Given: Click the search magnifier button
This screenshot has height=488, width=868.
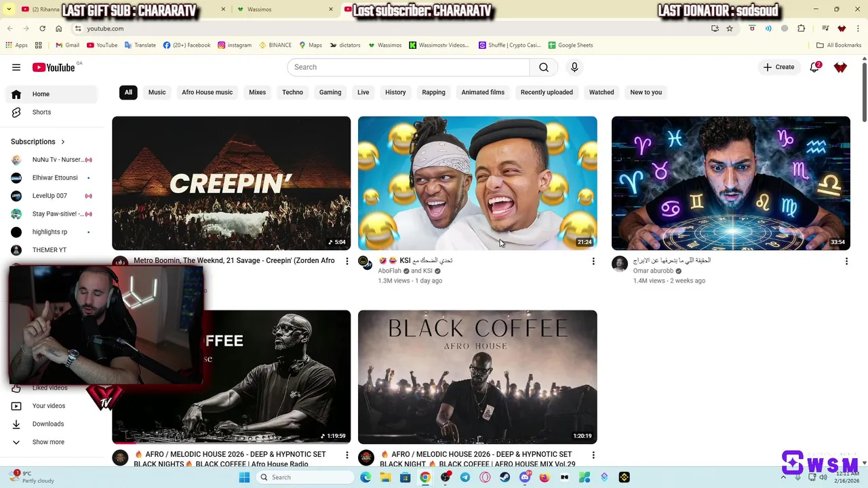Looking at the screenshot, I should click(x=544, y=67).
